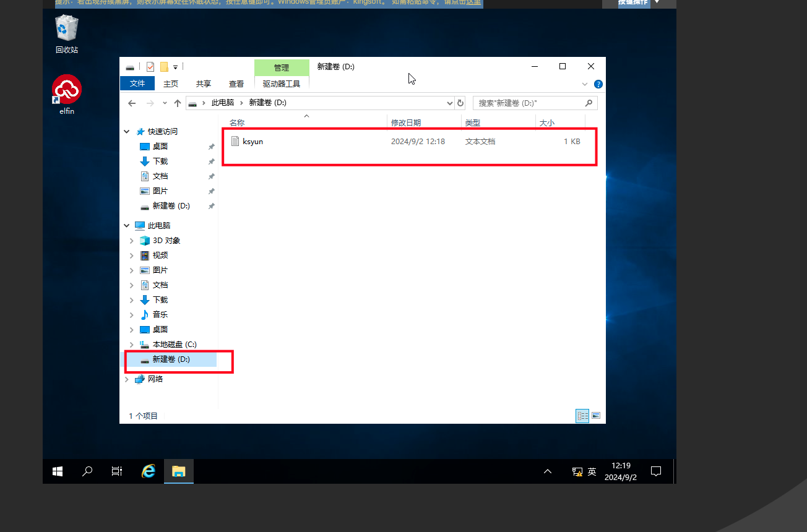
Task: Expand the ribbon with the chevron
Action: tap(585, 84)
